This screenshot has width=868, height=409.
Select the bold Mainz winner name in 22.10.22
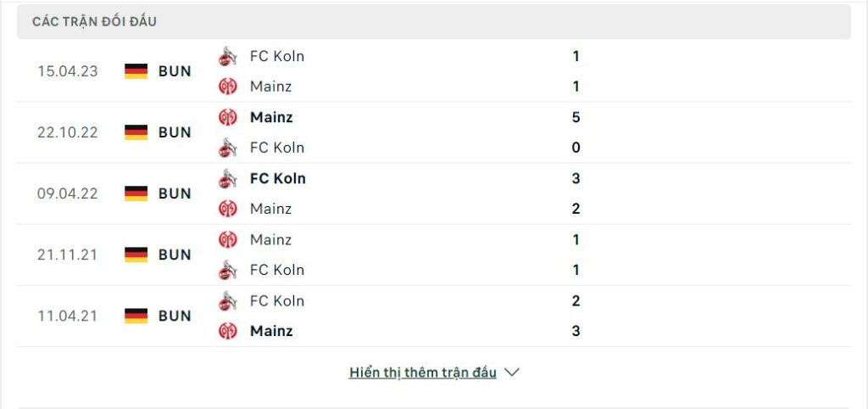click(x=271, y=117)
